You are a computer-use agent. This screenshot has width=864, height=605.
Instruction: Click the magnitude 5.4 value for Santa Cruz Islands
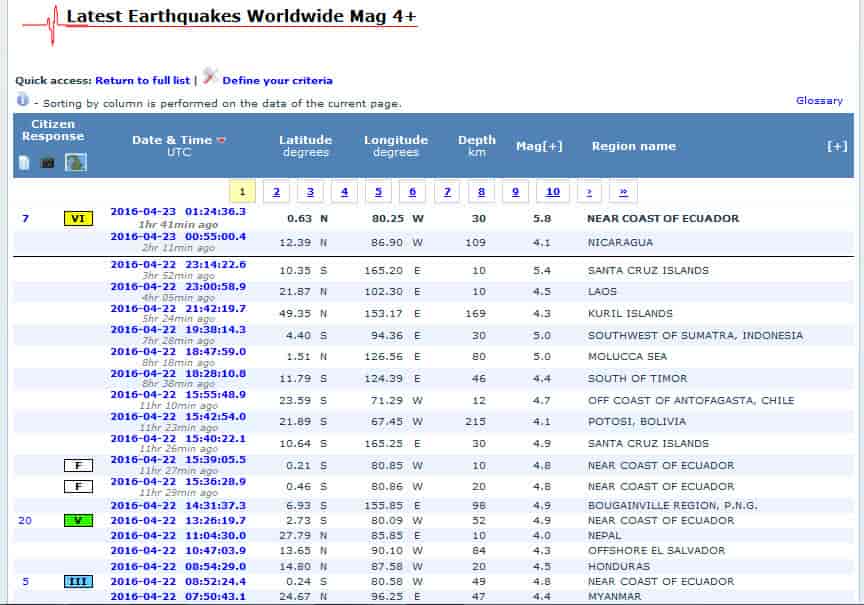(x=542, y=271)
